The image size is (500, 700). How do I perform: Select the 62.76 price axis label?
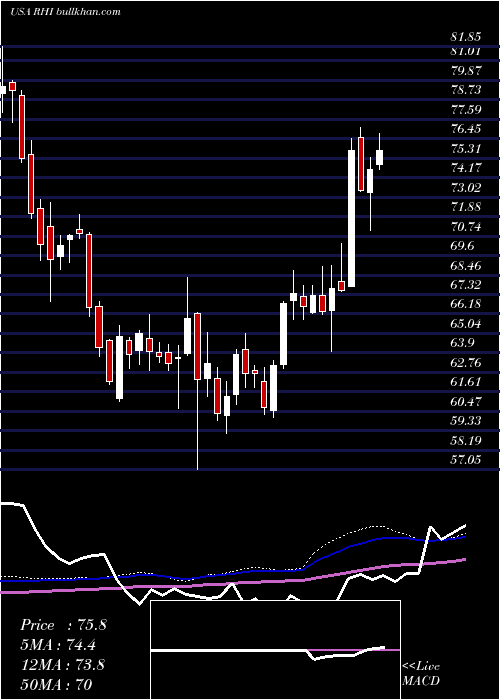[x=466, y=362]
